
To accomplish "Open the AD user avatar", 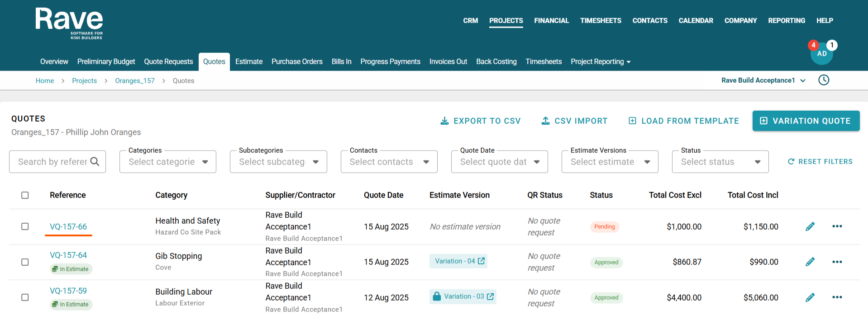I will coord(821,54).
